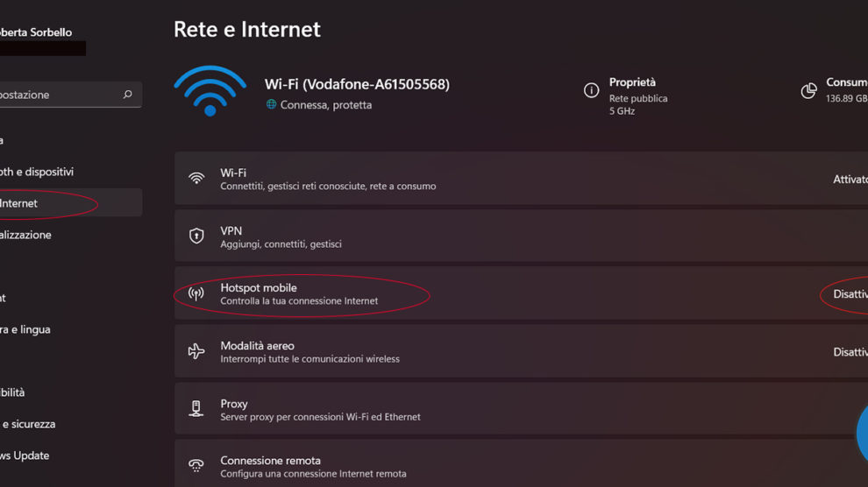The image size is (868, 487).
Task: Click the Wi-Fi row icon
Action: [x=196, y=178]
